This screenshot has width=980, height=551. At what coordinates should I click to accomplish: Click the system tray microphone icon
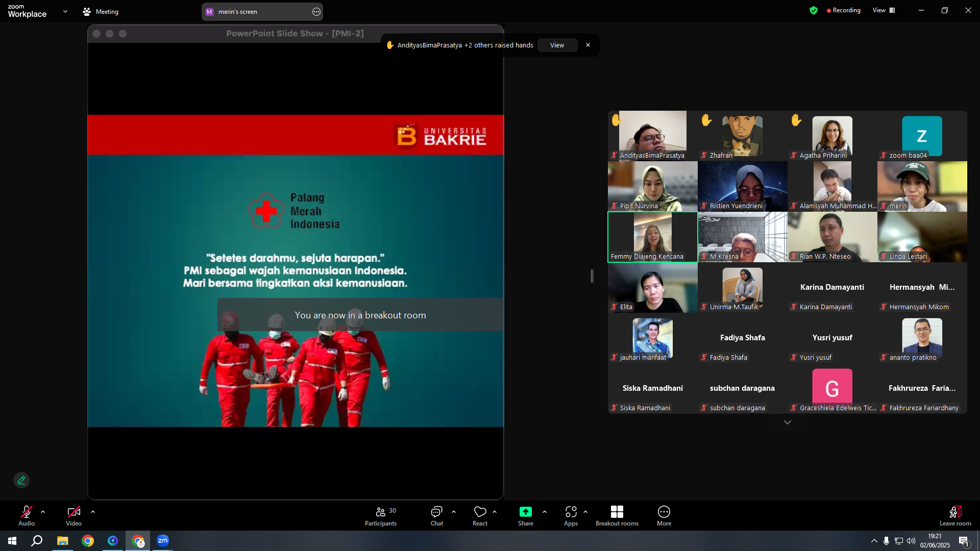pyautogui.click(x=887, y=541)
